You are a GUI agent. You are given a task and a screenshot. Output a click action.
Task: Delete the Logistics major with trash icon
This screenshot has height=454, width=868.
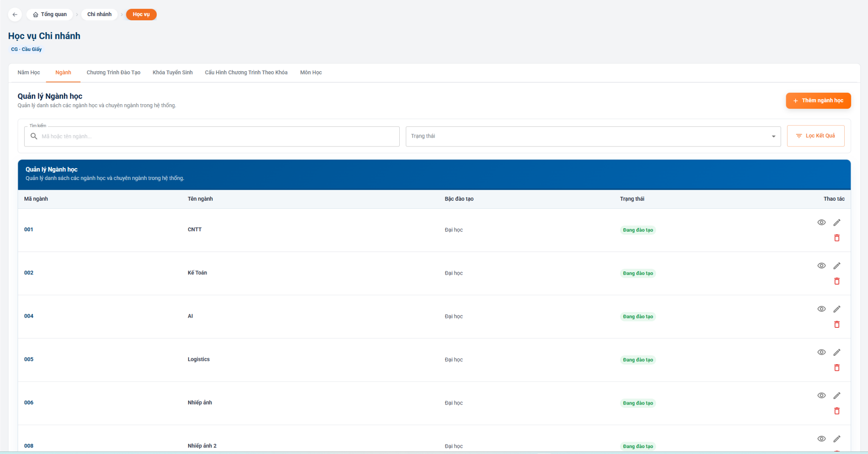pyautogui.click(x=837, y=368)
